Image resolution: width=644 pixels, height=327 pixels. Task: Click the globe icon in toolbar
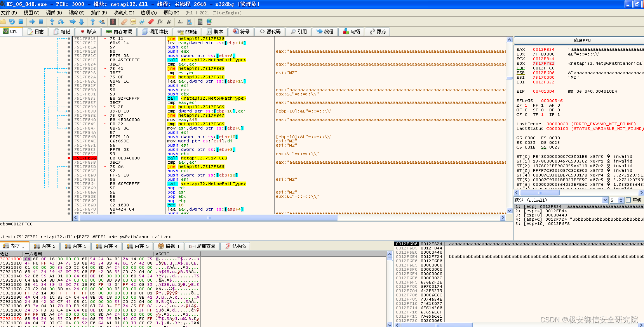[x=209, y=22]
